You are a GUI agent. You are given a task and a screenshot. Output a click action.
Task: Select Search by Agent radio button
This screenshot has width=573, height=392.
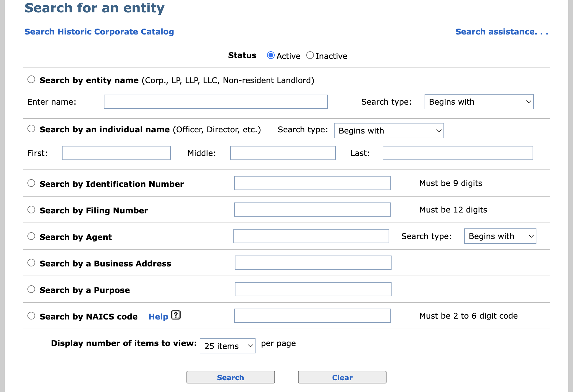(x=31, y=236)
